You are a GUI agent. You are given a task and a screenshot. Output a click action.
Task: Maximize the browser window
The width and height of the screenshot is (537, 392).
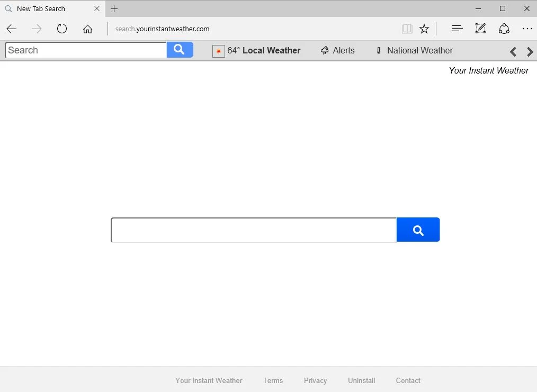[503, 8]
